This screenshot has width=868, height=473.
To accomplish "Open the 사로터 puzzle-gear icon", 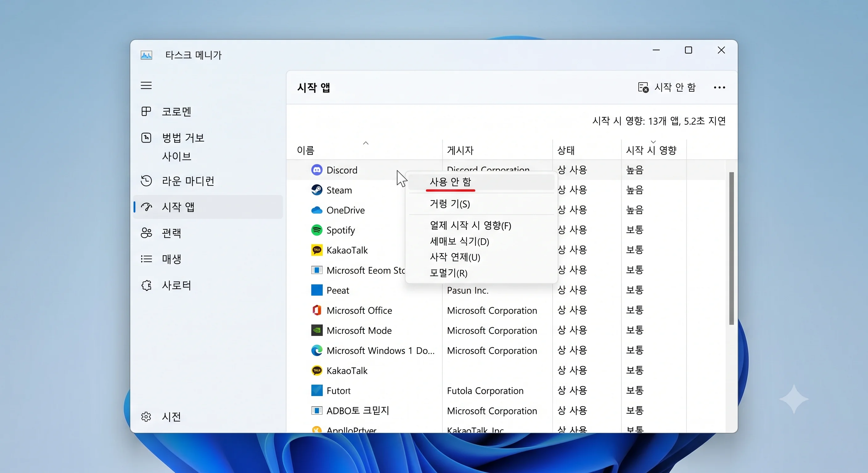I will coord(146,285).
